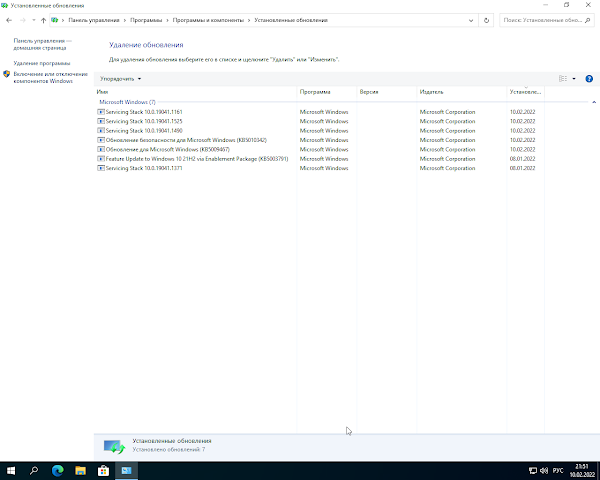Switch input language 'РУС' indicator

click(x=558, y=471)
